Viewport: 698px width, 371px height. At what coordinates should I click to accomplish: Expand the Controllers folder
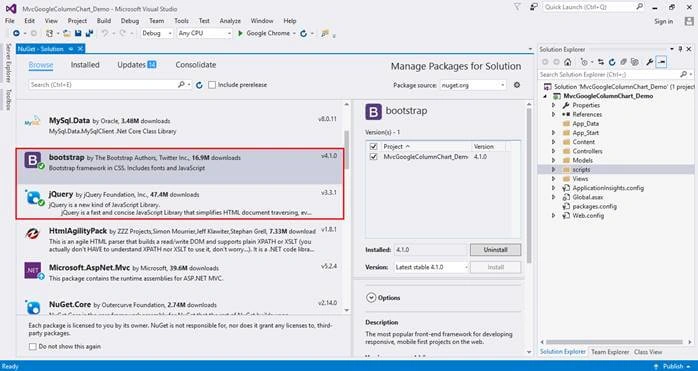[553, 151]
